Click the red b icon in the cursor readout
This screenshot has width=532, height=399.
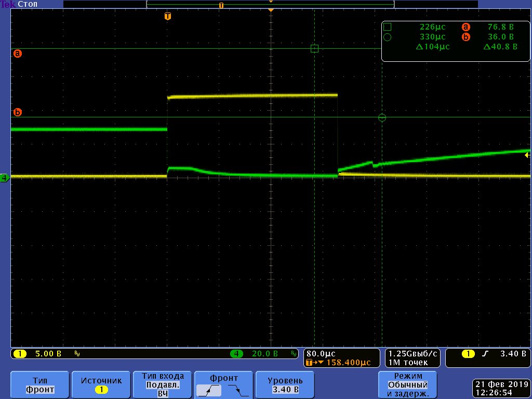point(466,37)
